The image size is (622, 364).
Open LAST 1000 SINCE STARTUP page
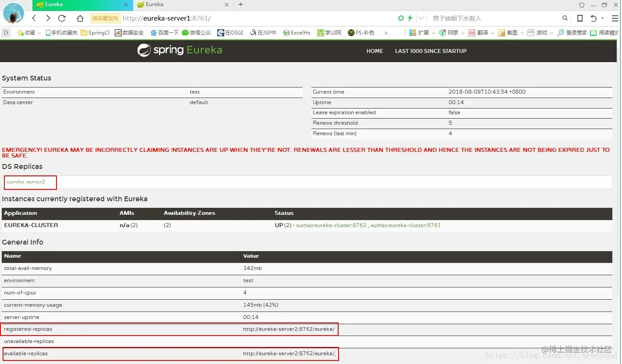[431, 51]
